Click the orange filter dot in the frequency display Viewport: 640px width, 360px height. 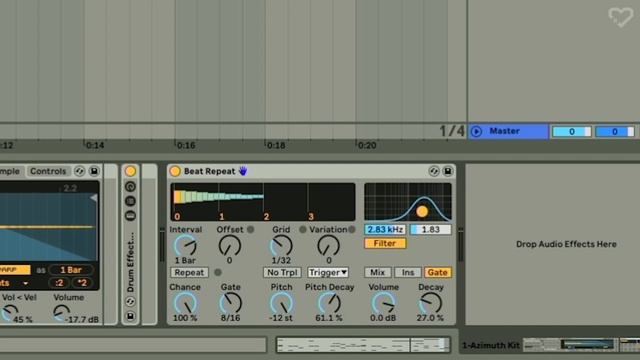pos(422,211)
